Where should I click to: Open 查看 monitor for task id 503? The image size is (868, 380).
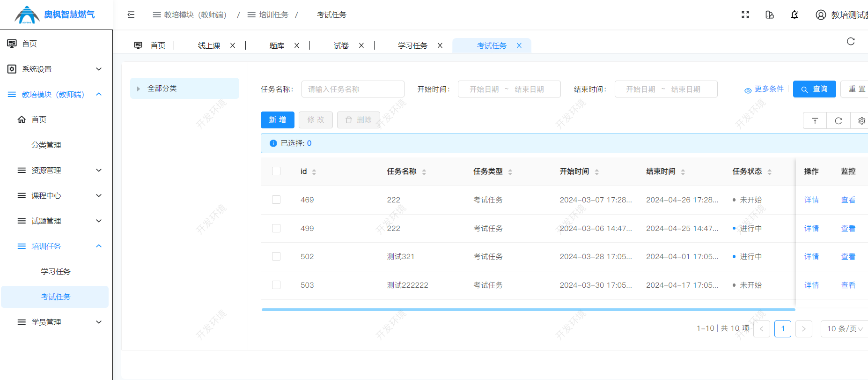848,285
